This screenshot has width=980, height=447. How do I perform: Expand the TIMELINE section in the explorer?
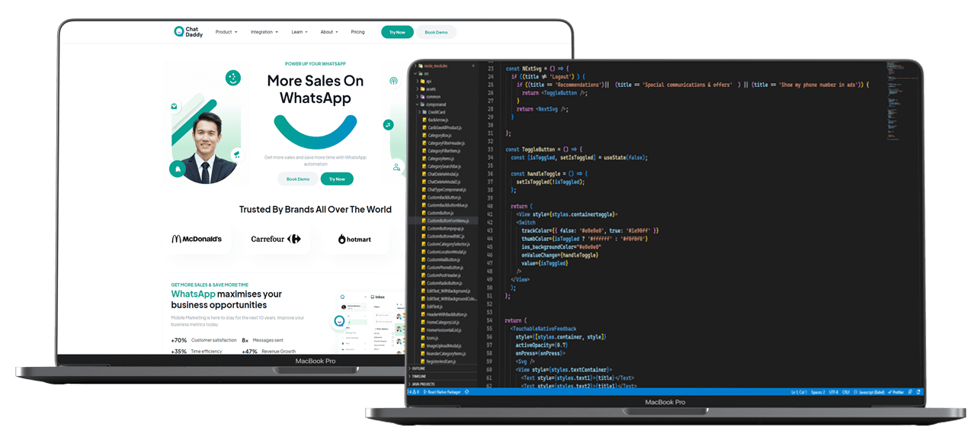[x=444, y=376]
